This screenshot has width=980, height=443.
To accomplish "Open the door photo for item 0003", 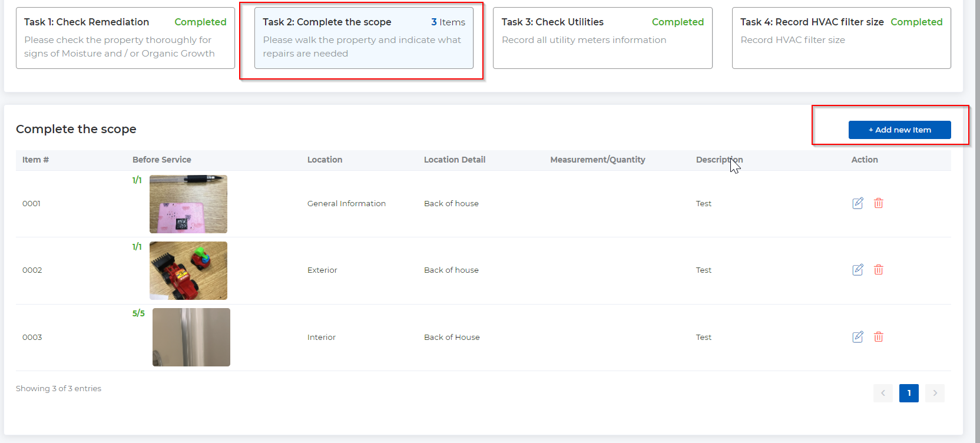I will pos(191,337).
